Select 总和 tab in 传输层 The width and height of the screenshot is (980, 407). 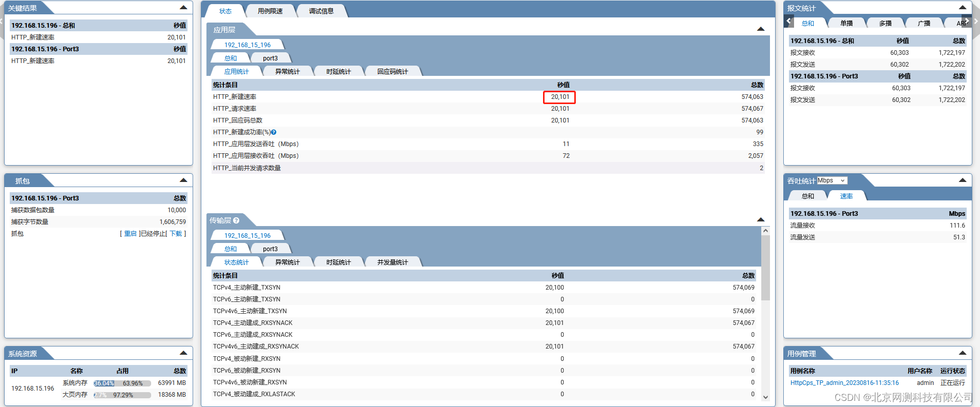tap(231, 249)
